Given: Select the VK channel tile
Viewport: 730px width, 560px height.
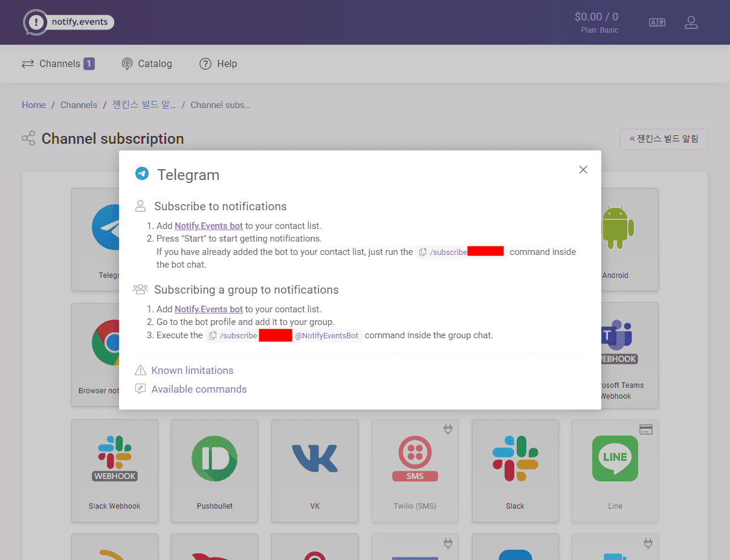Looking at the screenshot, I should (x=315, y=471).
